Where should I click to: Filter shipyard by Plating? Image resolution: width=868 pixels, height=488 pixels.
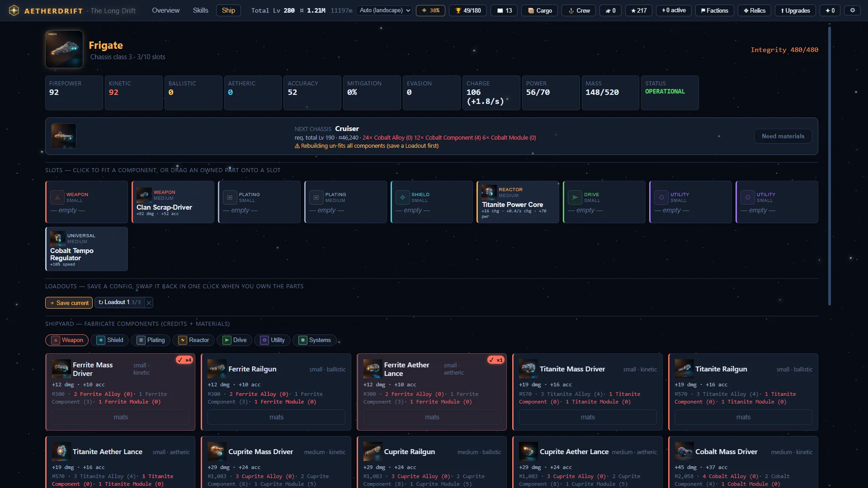[x=151, y=340]
